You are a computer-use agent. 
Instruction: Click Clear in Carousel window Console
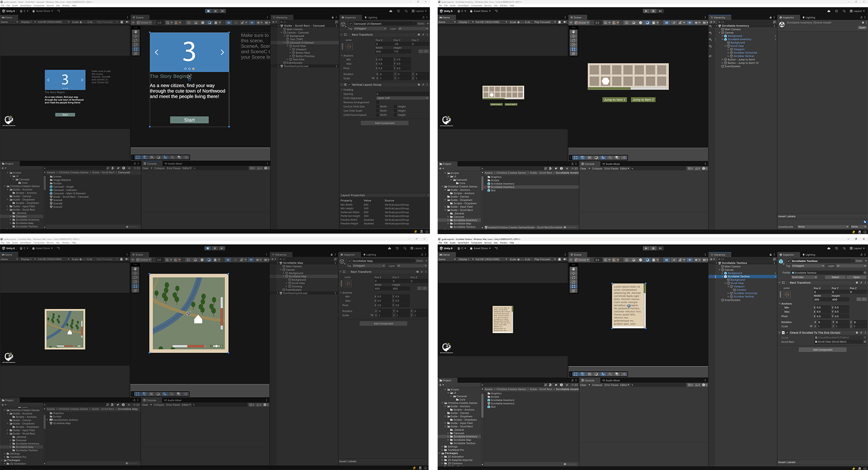click(146, 168)
